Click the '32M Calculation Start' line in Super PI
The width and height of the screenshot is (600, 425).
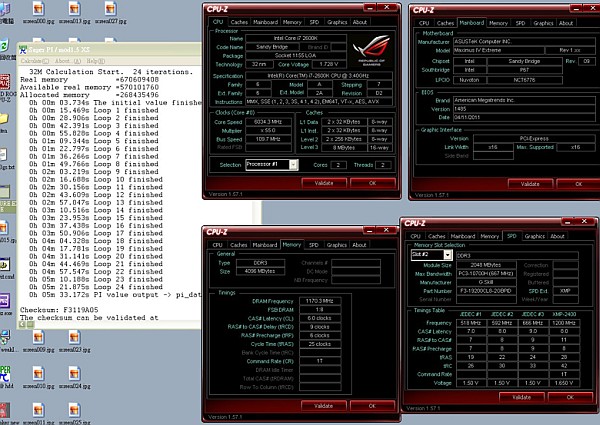111,72
